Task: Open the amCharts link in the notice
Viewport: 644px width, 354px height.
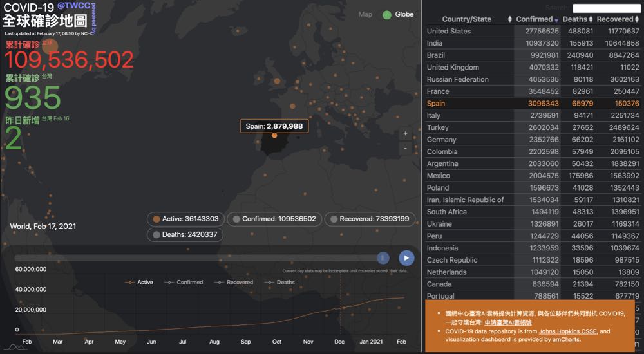Action: pyautogui.click(x=565, y=339)
